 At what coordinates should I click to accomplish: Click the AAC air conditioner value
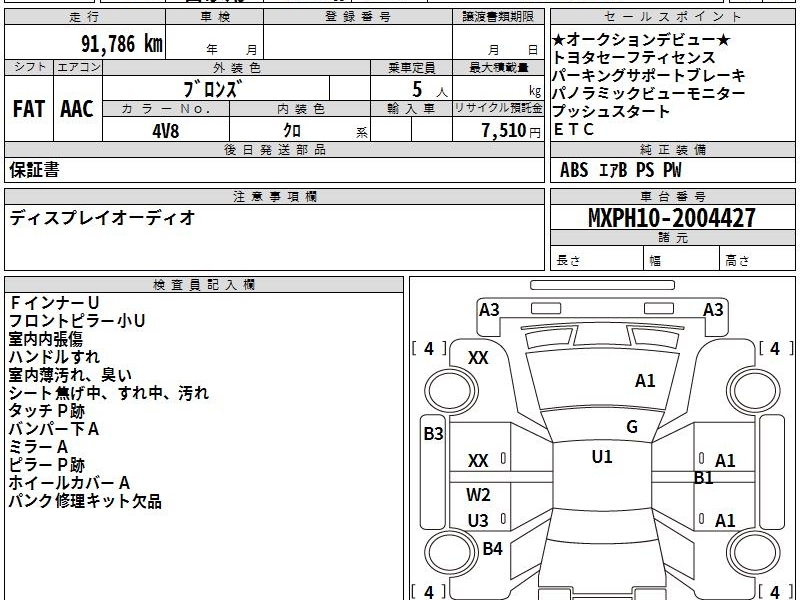pyautogui.click(x=77, y=109)
